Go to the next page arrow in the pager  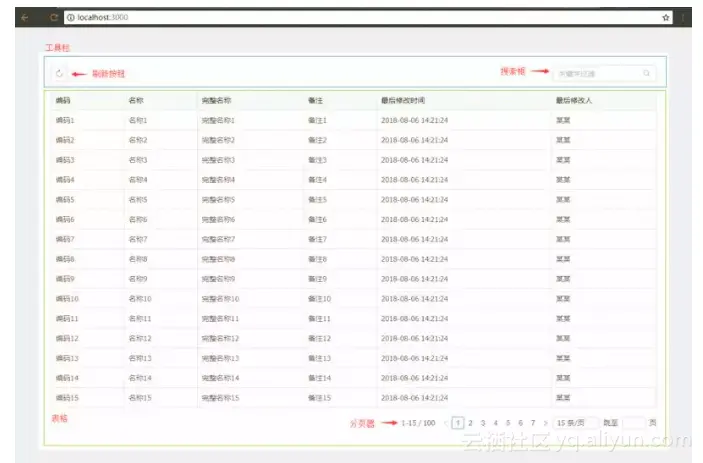click(546, 423)
